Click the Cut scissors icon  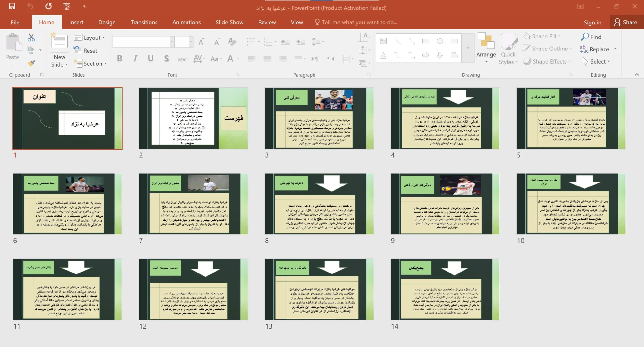31,38
